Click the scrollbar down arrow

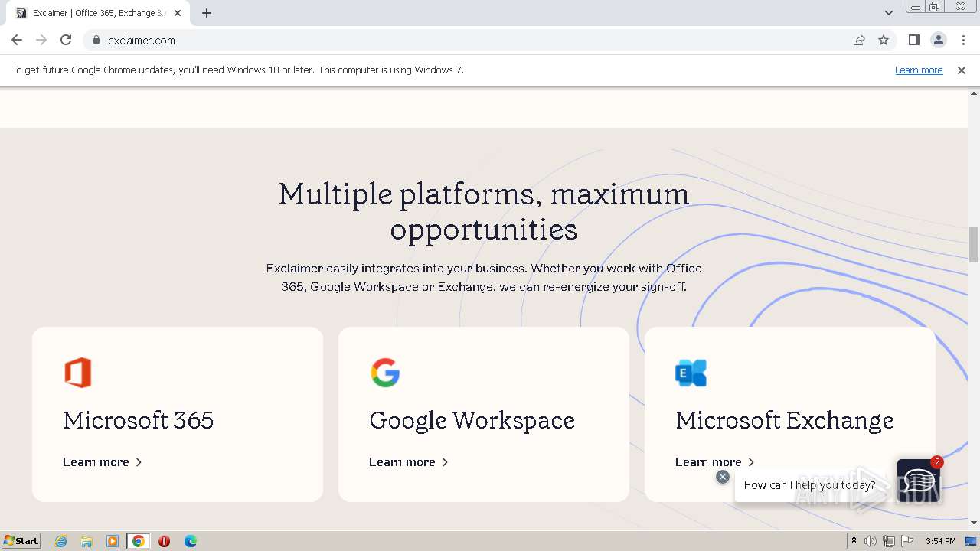pos(974,523)
